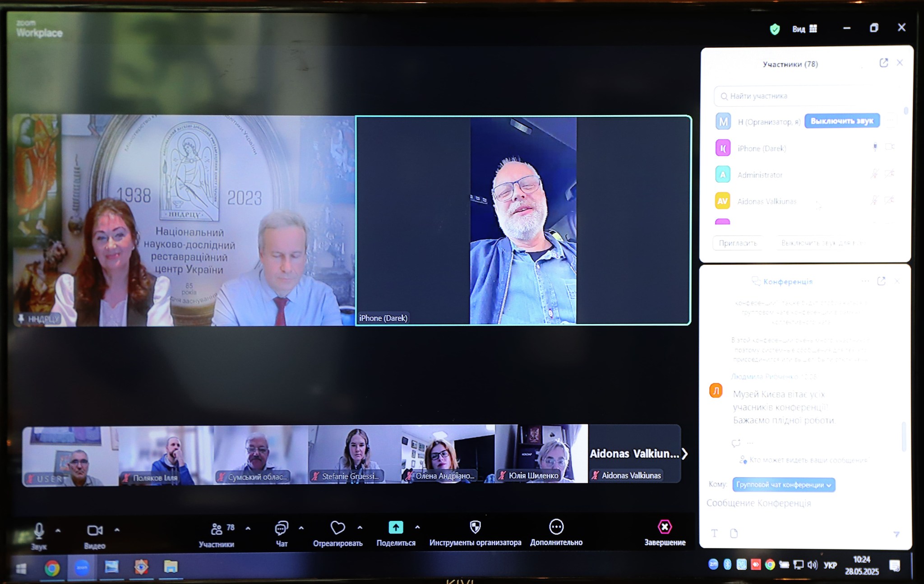Select the Олена Андріяно video thumbnail
This screenshot has width=924, height=584.
click(x=448, y=454)
